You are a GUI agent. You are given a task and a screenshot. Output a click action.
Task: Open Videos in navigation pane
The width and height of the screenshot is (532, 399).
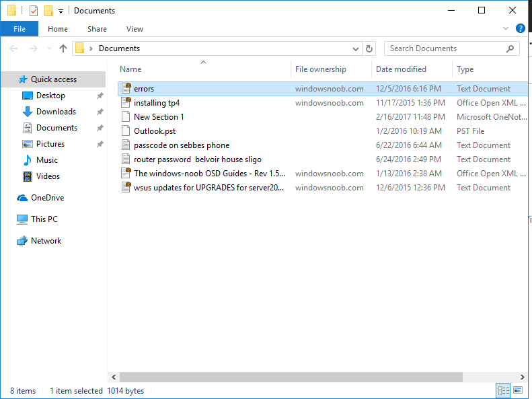[48, 176]
